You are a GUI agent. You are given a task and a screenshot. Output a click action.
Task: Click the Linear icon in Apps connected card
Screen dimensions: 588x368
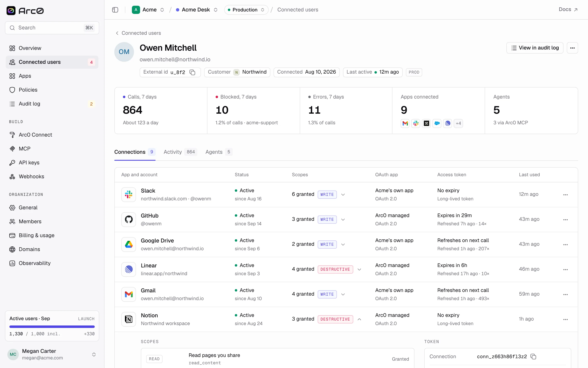(448, 123)
